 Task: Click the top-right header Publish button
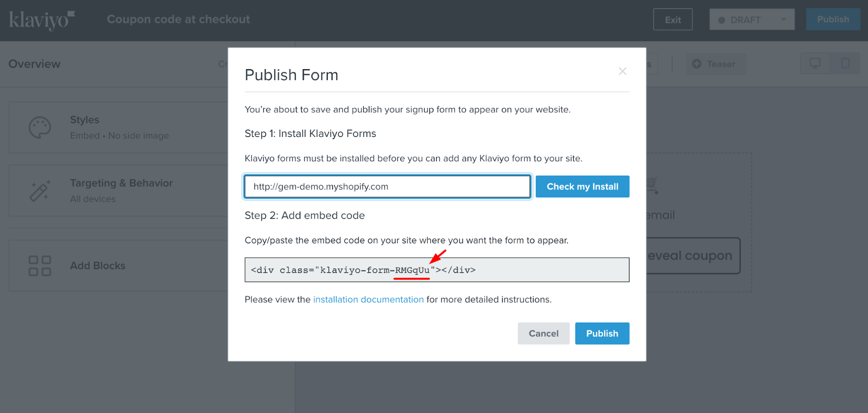[833, 20]
